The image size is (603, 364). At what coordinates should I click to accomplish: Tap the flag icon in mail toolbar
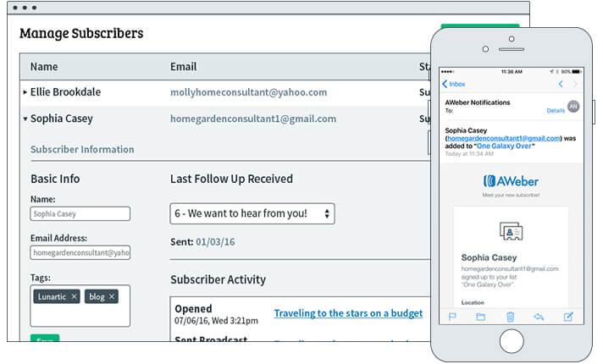[452, 317]
